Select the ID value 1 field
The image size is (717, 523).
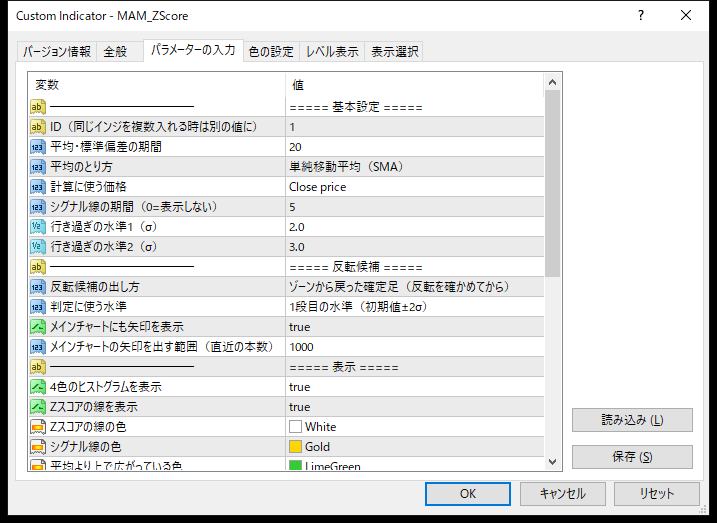(415, 127)
